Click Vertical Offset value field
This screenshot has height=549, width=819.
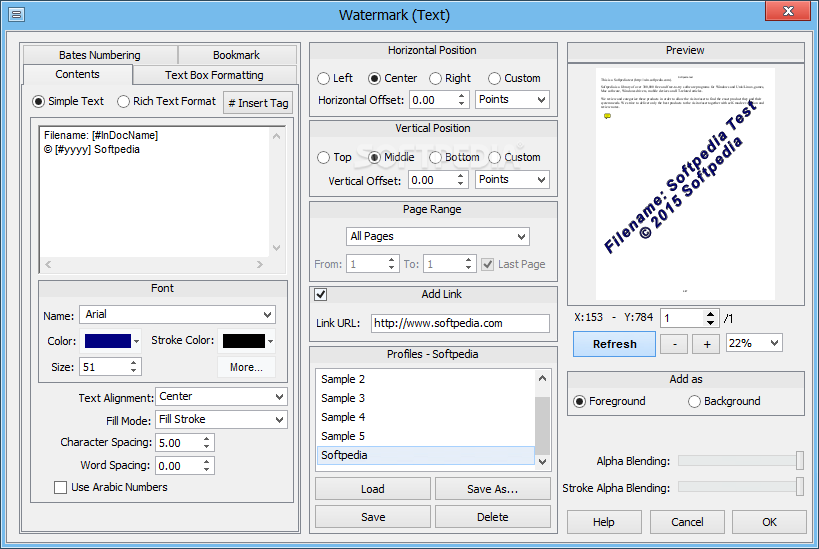tap(432, 180)
